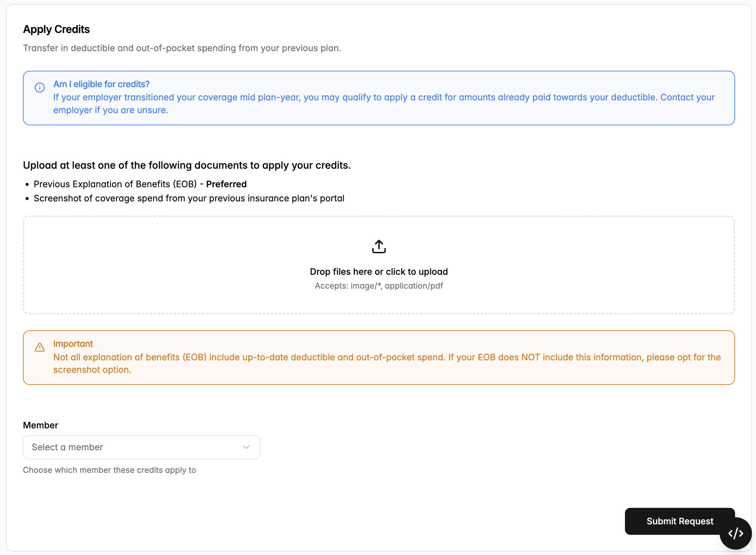This screenshot has width=756, height=555.
Task: Click the info circle icon
Action: tap(40, 88)
